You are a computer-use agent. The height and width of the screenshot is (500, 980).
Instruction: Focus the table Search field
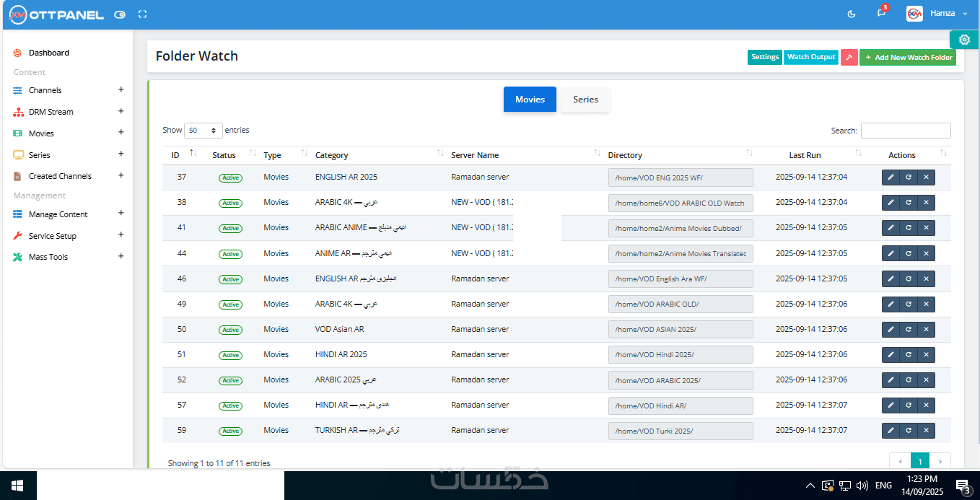point(906,131)
